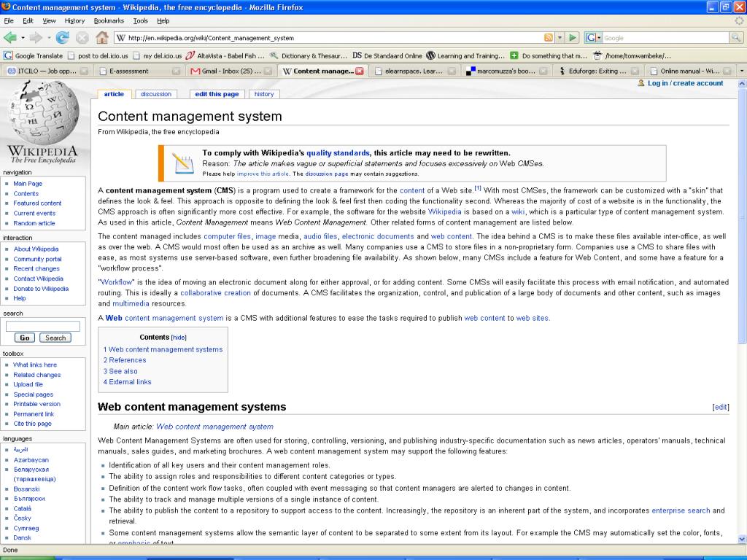Open the Web content management system main article link
This screenshot has width=747, height=560.
215,427
